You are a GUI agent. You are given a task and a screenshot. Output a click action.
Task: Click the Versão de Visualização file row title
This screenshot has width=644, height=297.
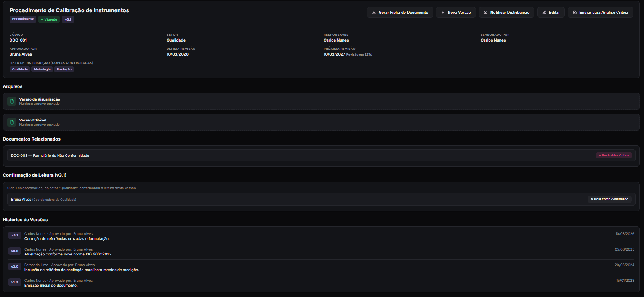[40, 99]
